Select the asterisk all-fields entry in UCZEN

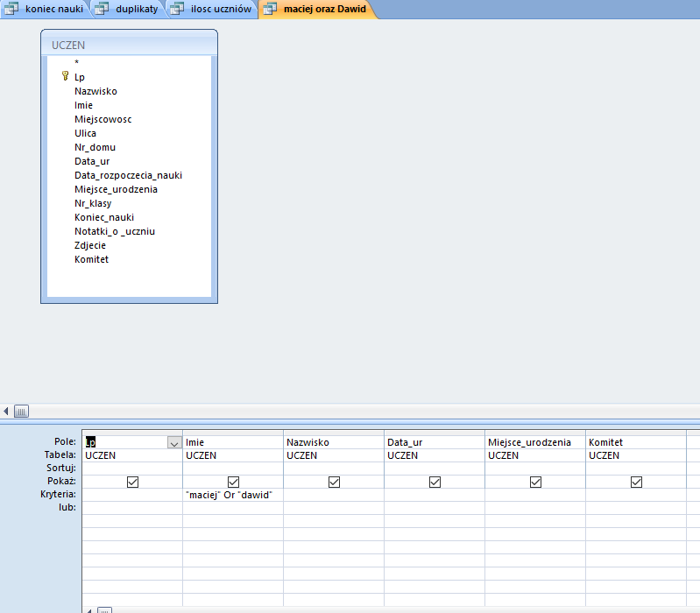[77, 63]
